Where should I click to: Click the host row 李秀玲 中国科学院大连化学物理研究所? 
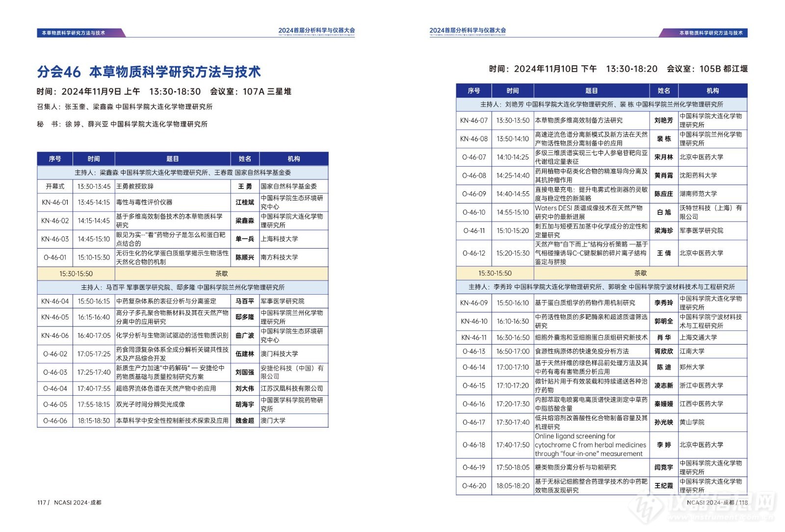tap(602, 287)
